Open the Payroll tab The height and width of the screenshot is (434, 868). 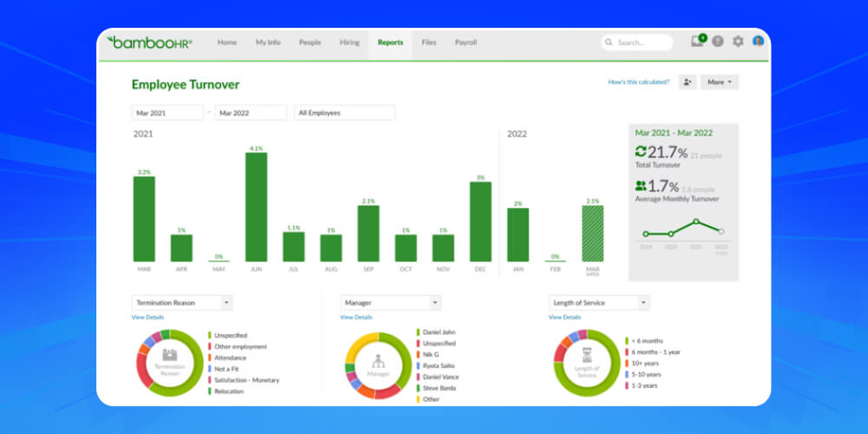(466, 43)
